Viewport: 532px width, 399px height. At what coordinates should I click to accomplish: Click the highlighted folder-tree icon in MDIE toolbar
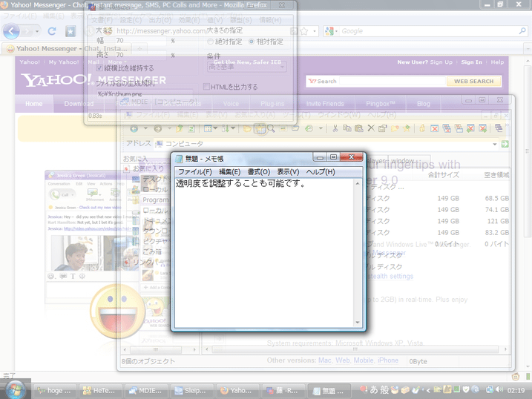point(260,128)
